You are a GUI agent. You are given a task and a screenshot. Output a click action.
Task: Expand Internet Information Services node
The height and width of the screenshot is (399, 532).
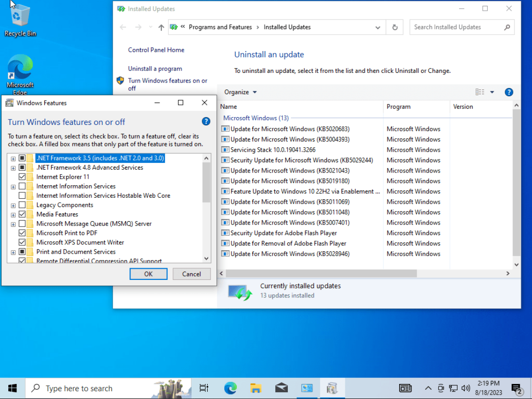click(x=13, y=187)
